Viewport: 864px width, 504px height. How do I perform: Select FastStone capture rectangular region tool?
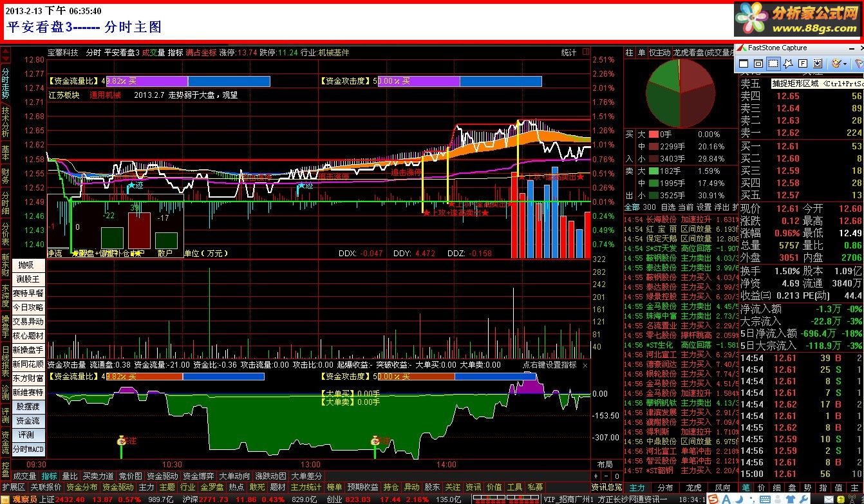[773, 63]
